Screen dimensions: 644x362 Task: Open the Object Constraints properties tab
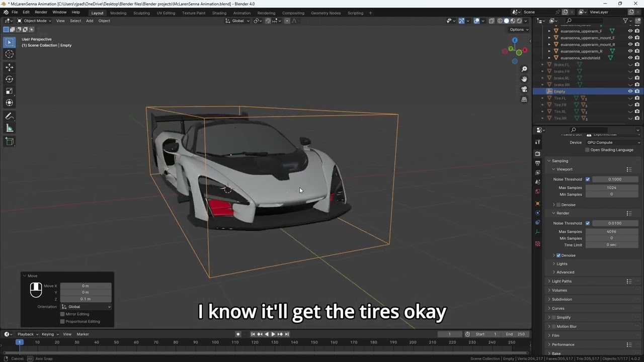[537, 222]
